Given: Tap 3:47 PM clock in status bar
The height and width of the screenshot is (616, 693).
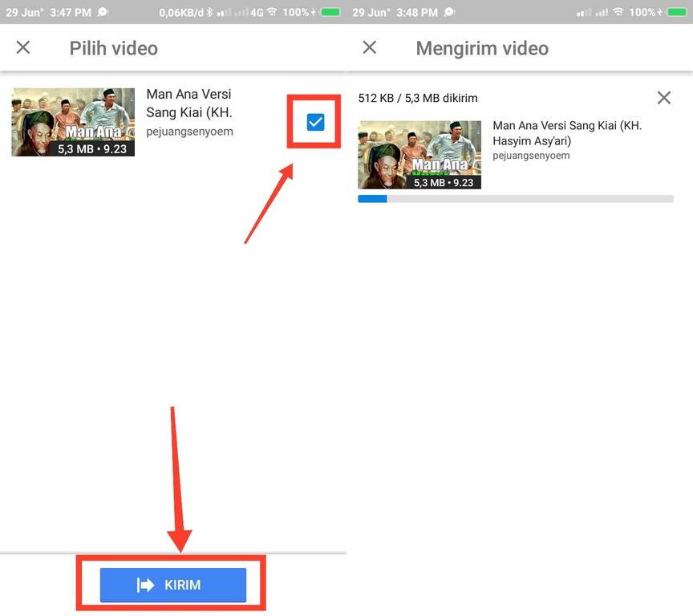Looking at the screenshot, I should click(x=71, y=12).
